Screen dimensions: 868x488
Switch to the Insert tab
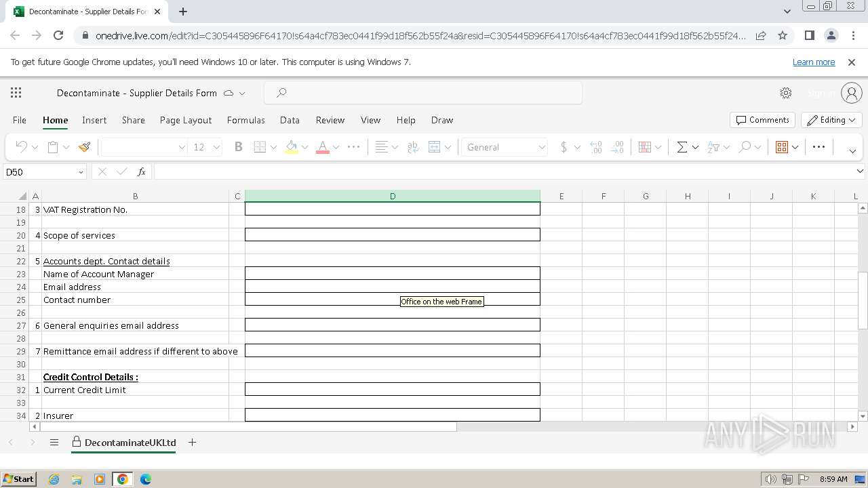[94, 120]
